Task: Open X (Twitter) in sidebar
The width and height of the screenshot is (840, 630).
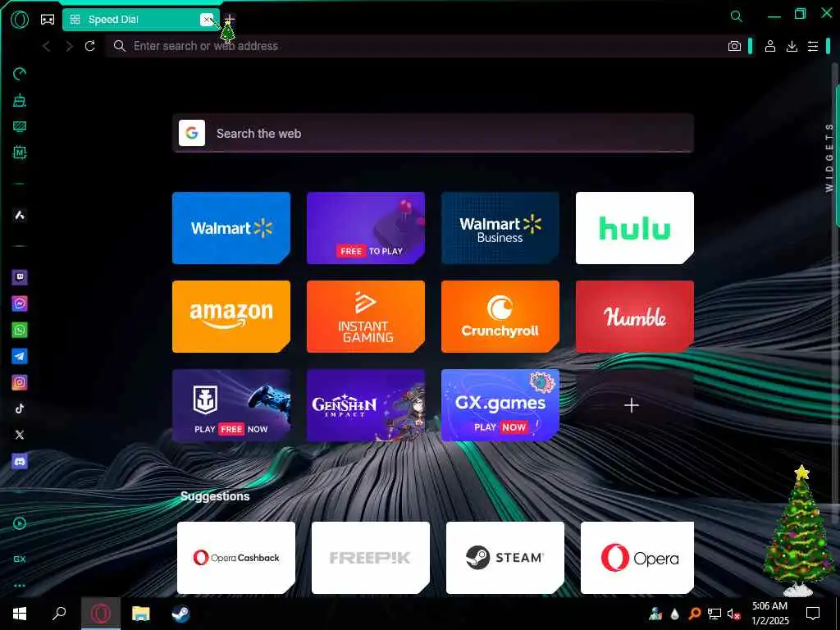Action: [20, 435]
